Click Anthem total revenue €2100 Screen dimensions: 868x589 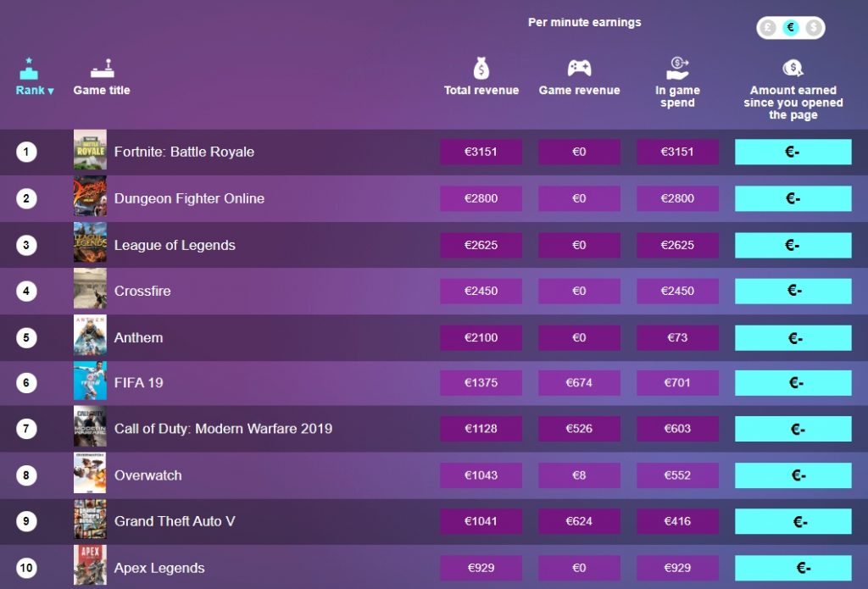[481, 337]
